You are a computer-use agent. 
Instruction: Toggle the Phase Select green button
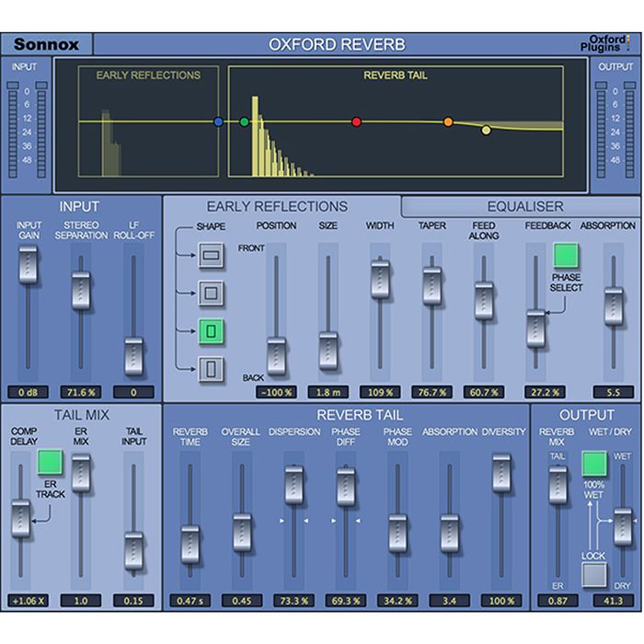click(565, 255)
